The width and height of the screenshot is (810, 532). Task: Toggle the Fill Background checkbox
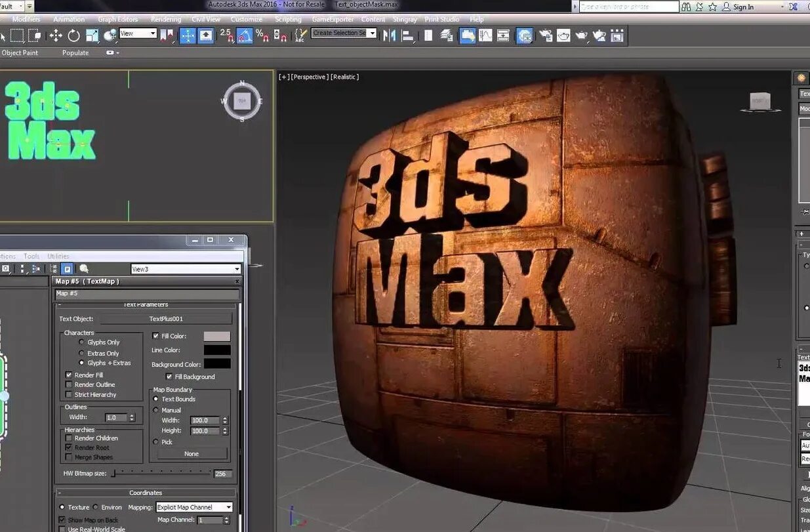pyautogui.click(x=169, y=377)
